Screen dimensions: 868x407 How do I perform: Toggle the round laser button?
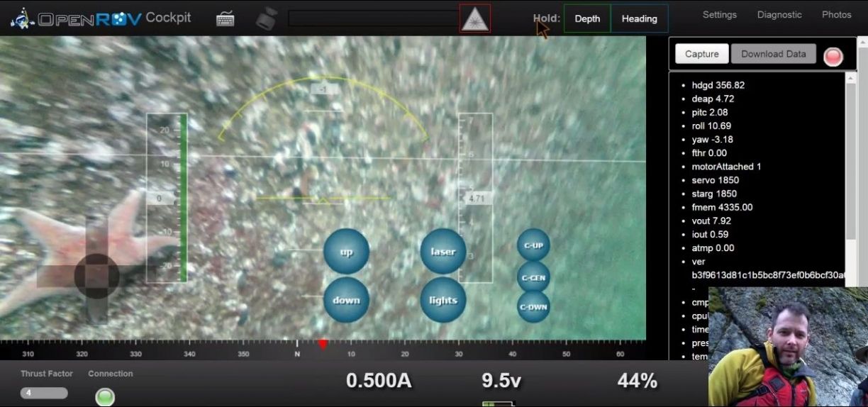443,252
